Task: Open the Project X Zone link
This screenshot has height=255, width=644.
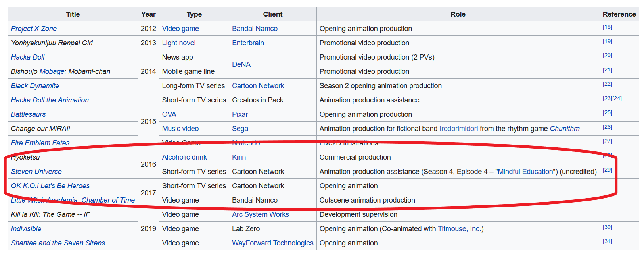Action: [34, 29]
